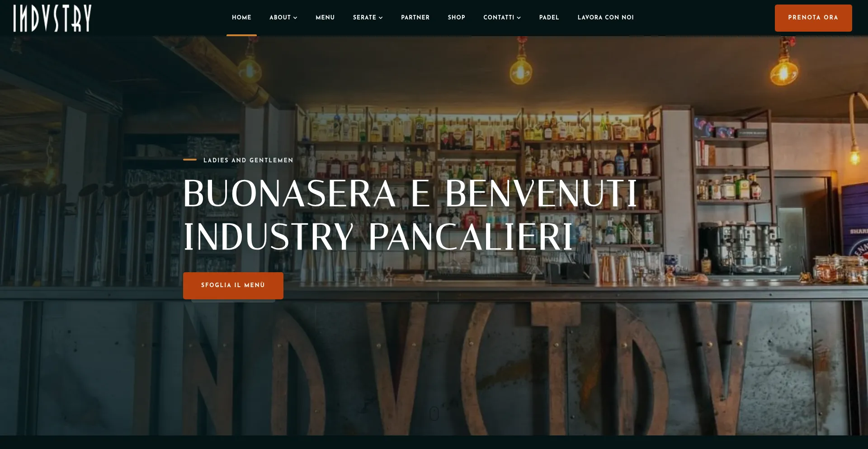868x449 pixels.
Task: Click the Industry logo in the header
Action: [x=52, y=18]
